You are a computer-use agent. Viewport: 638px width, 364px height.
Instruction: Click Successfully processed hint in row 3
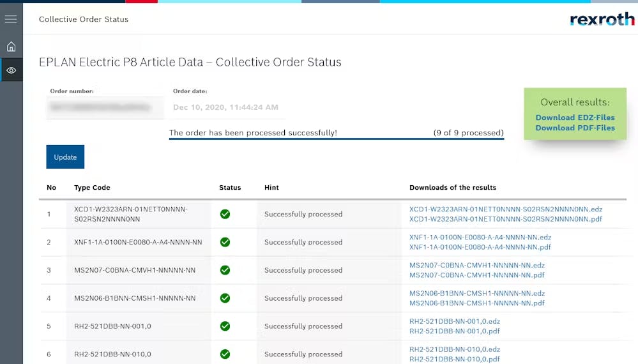(x=303, y=270)
